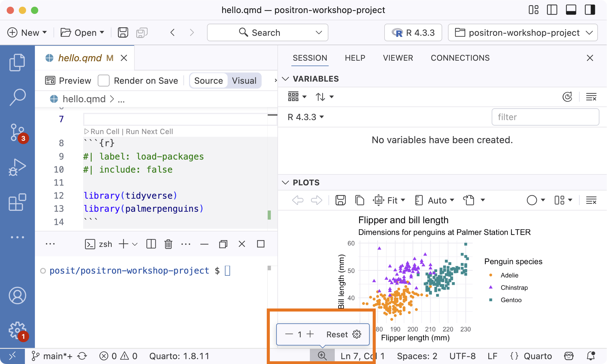This screenshot has width=607, height=364.
Task: Copy the plot to clipboard
Action: pyautogui.click(x=360, y=200)
